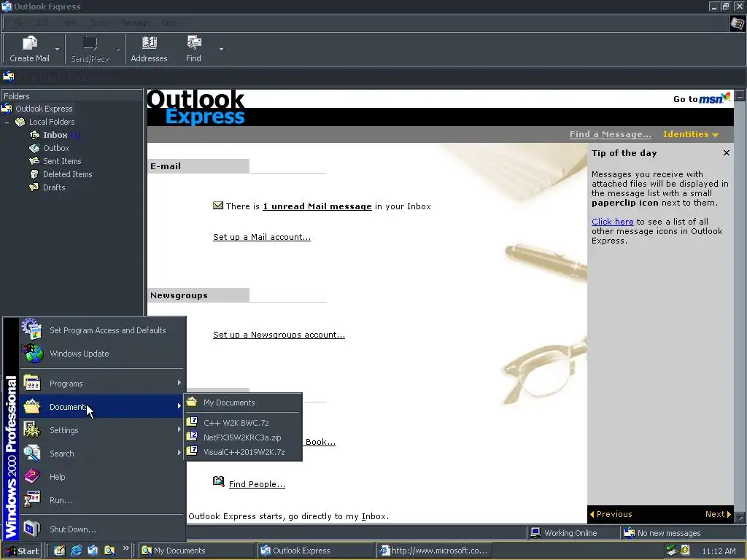Click the Settings icon in Start menu
Screen dimensions: 747x560
coord(32,430)
